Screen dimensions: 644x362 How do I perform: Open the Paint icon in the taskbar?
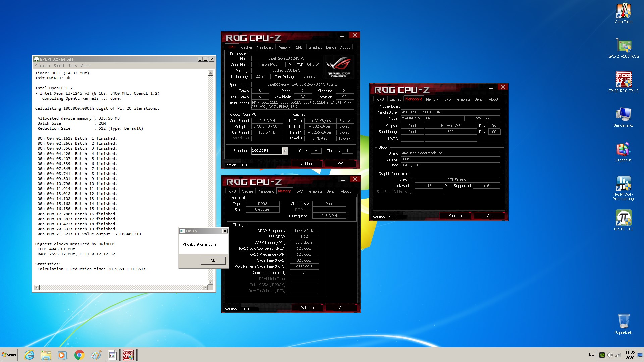tap(96, 355)
